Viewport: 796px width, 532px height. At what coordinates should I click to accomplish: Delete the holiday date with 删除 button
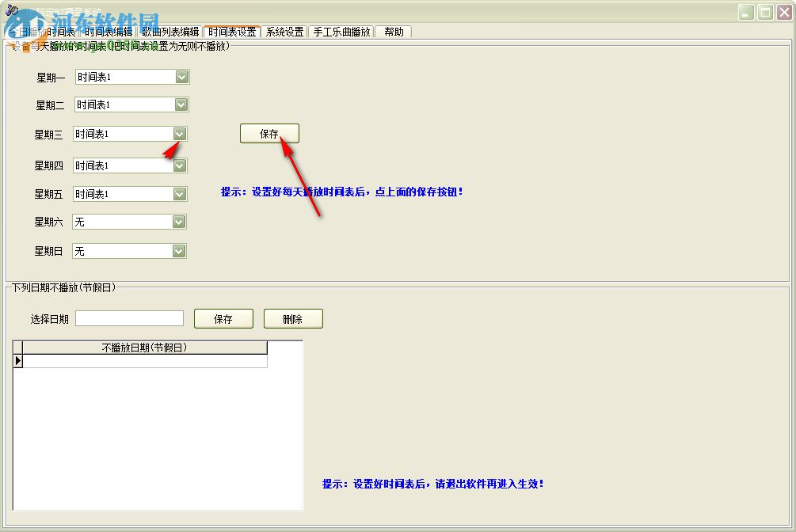tap(293, 319)
